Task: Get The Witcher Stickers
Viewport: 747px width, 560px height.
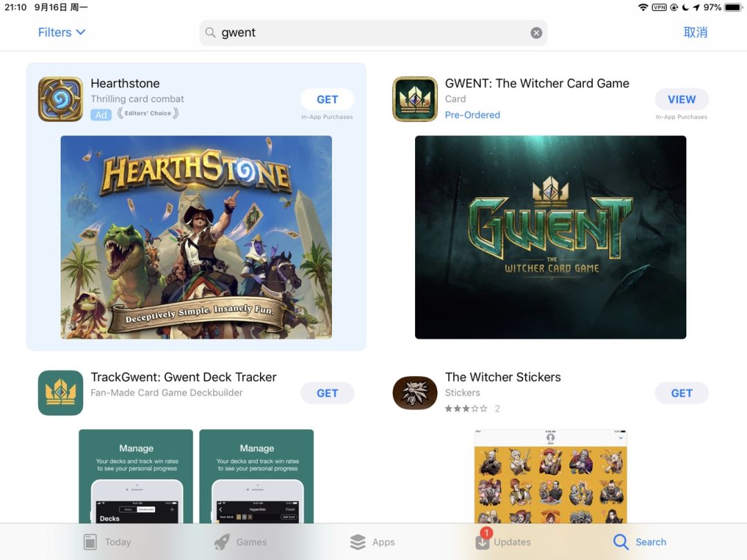Action: pyautogui.click(x=682, y=393)
